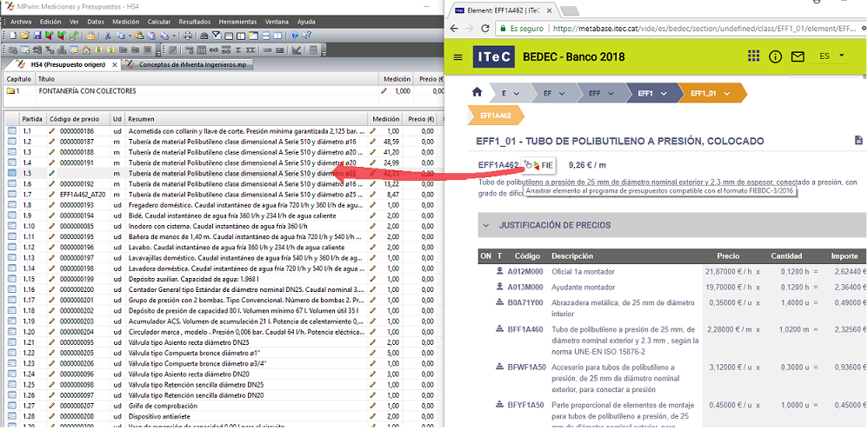Click the EFF1A462 breadcrumb chip

495,116
